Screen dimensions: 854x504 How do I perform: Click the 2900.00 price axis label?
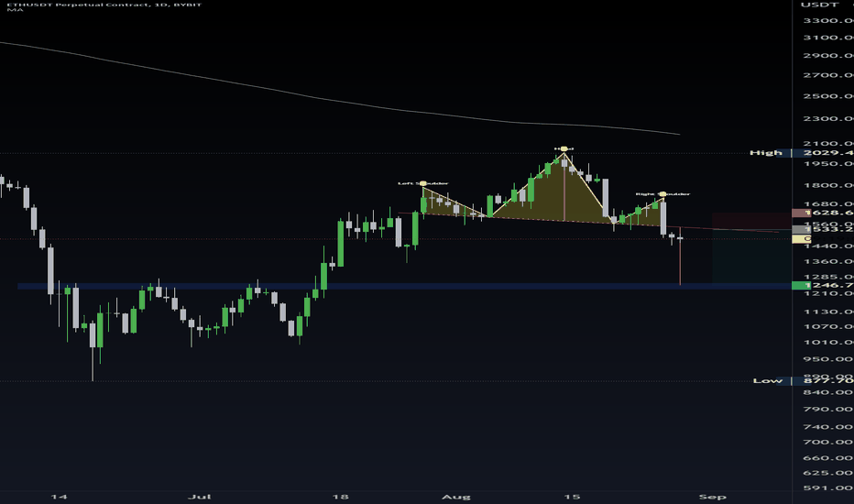pos(827,55)
